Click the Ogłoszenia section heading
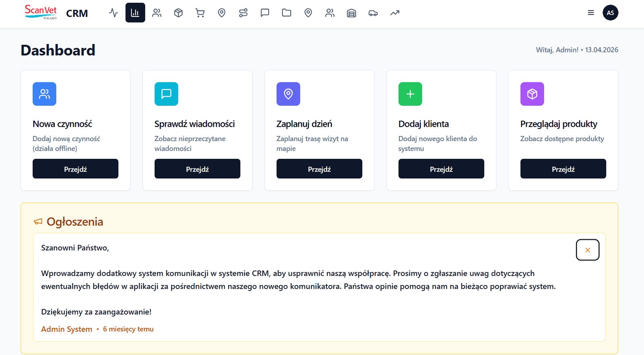 [75, 222]
